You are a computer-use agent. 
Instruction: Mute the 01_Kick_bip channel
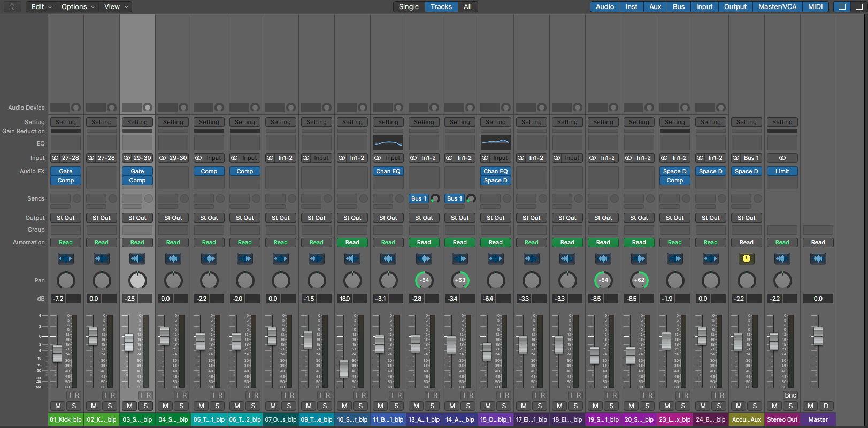pyautogui.click(x=58, y=406)
